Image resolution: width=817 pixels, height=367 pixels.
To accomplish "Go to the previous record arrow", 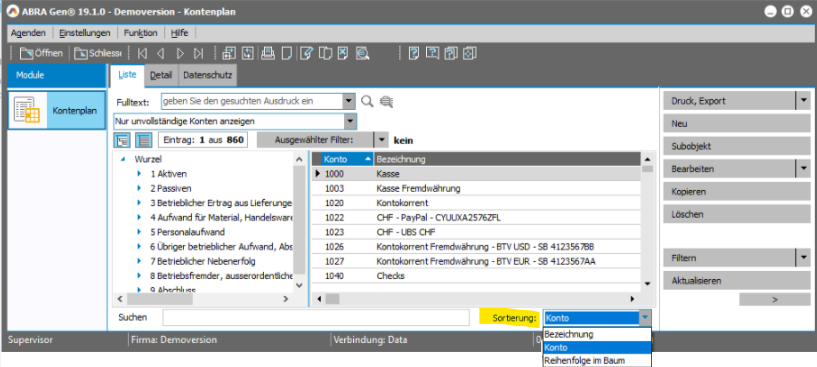I will (x=161, y=53).
